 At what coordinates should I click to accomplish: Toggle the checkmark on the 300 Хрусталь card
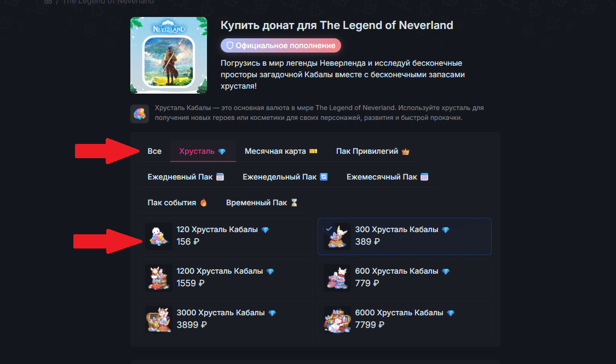click(x=329, y=228)
